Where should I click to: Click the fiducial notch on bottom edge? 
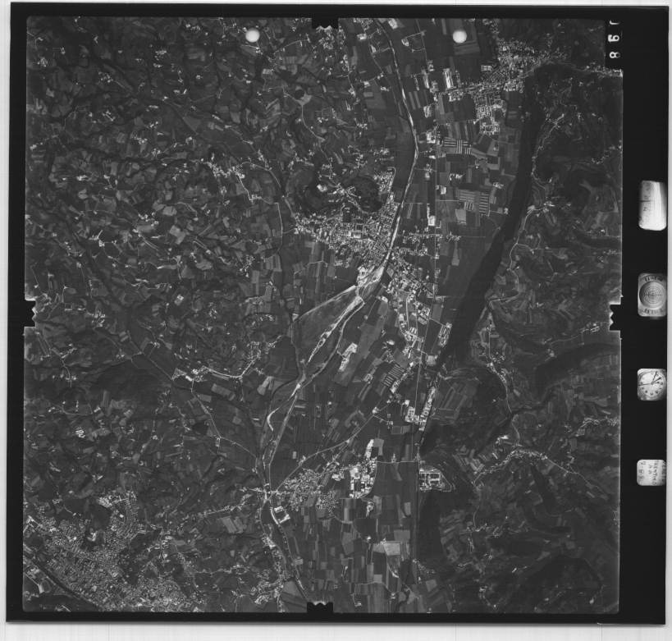click(x=320, y=607)
